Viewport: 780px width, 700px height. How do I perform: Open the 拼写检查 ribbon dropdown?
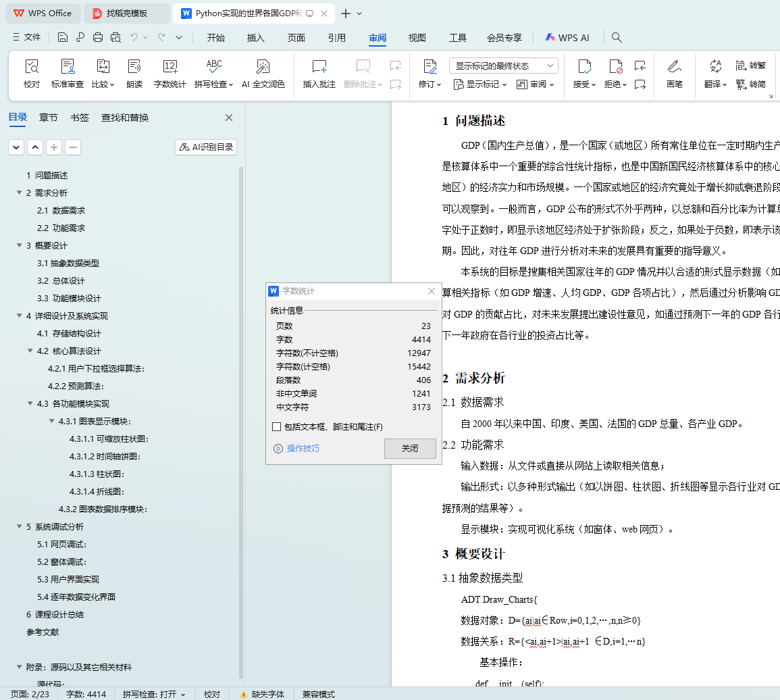[213, 84]
